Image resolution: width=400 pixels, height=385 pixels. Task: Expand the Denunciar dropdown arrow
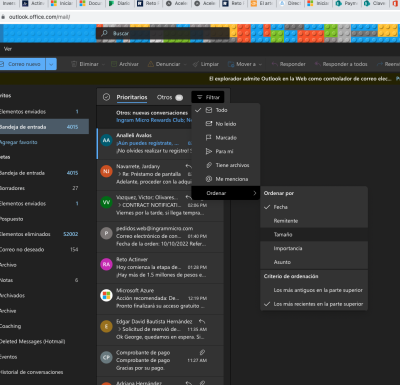185,64
